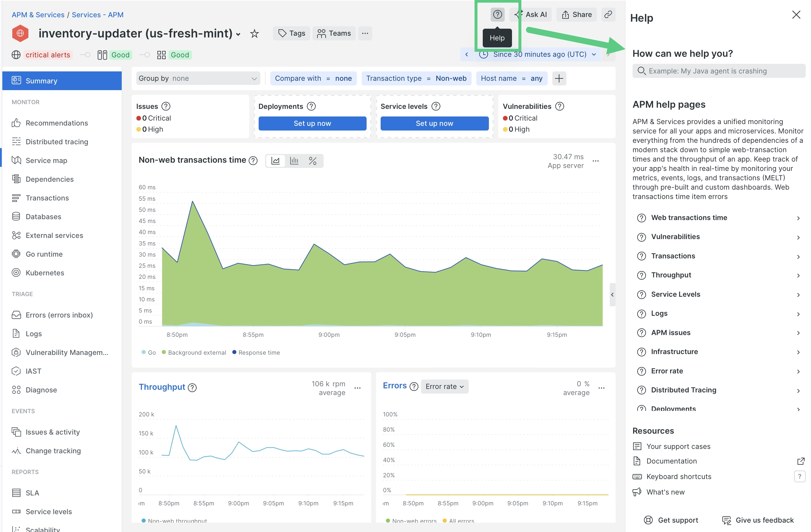Viewport: 811px width, 532px height.
Task: Open Get support at panel bottom
Action: coord(671,520)
